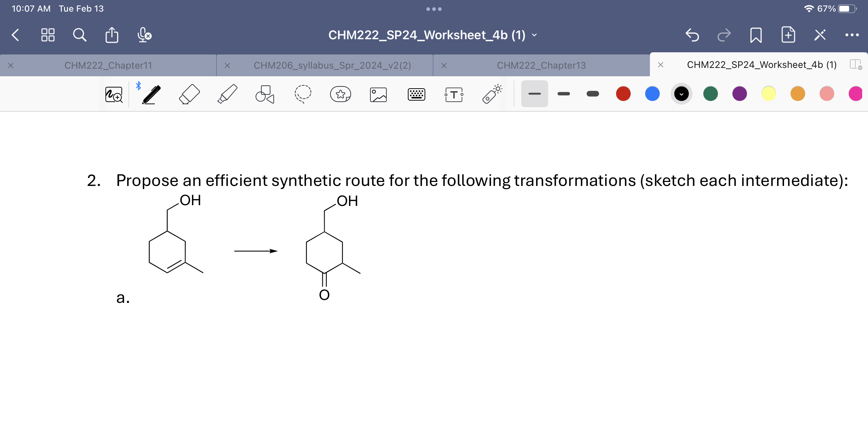The width and height of the screenshot is (868, 426).
Task: Pick the light yellow pen color
Action: coord(769,94)
